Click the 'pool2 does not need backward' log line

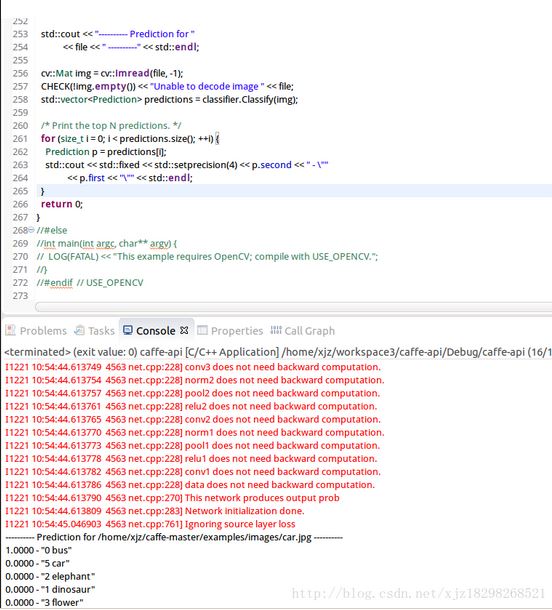pos(193,393)
